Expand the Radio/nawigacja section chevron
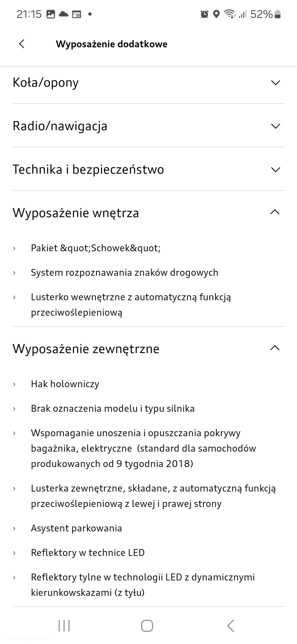 click(x=276, y=126)
